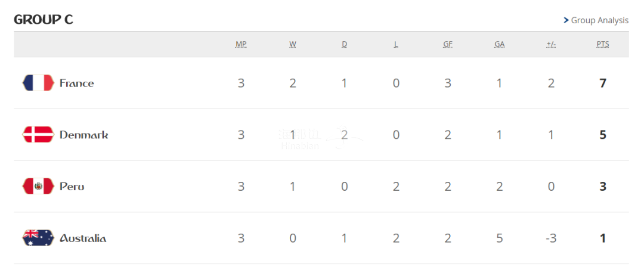Click the PTS column header

coord(603,44)
